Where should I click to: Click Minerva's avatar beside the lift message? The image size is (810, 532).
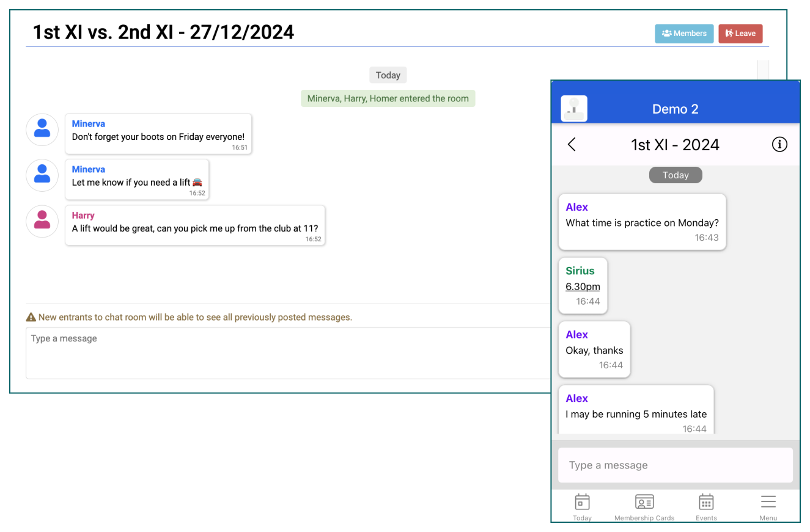click(x=42, y=175)
